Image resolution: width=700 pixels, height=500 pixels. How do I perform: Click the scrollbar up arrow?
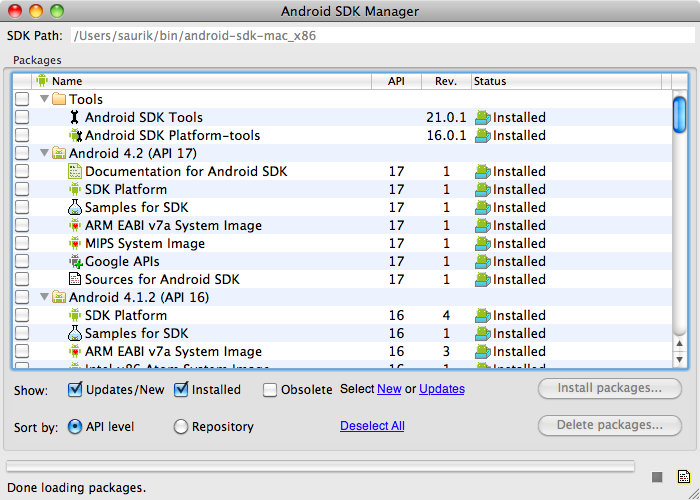point(679,343)
